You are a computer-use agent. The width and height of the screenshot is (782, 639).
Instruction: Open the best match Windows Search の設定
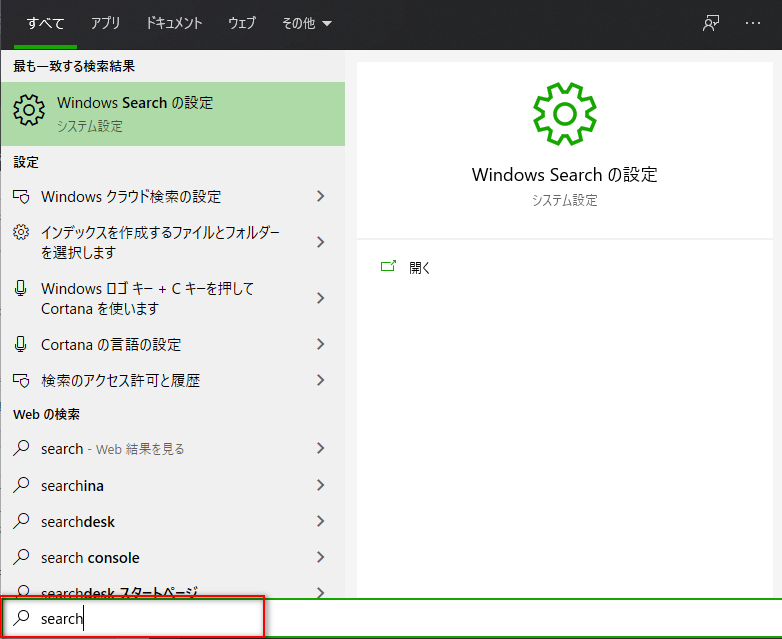tap(172, 113)
